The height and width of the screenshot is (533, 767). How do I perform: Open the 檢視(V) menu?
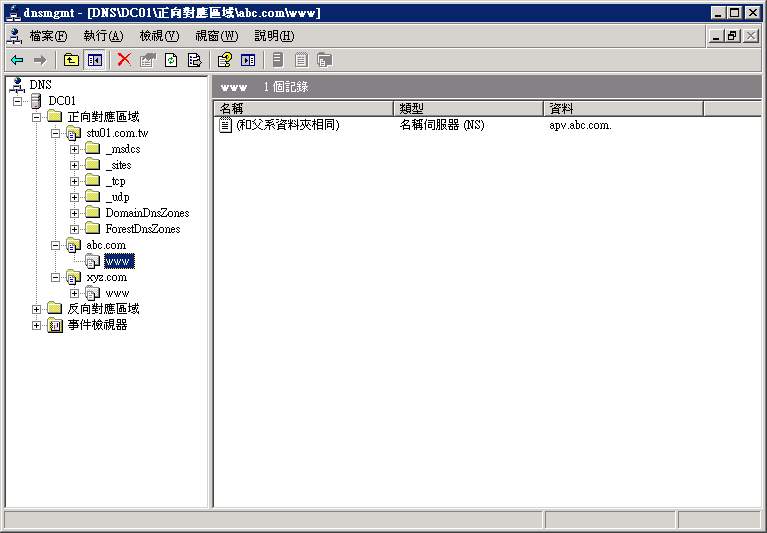click(159, 36)
